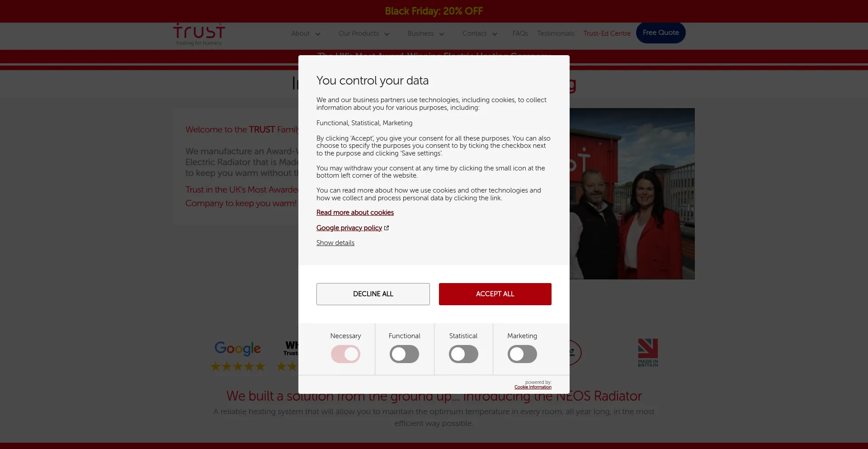Open the FAQs menu item
Screen dimensions: 868x449
[520, 33]
